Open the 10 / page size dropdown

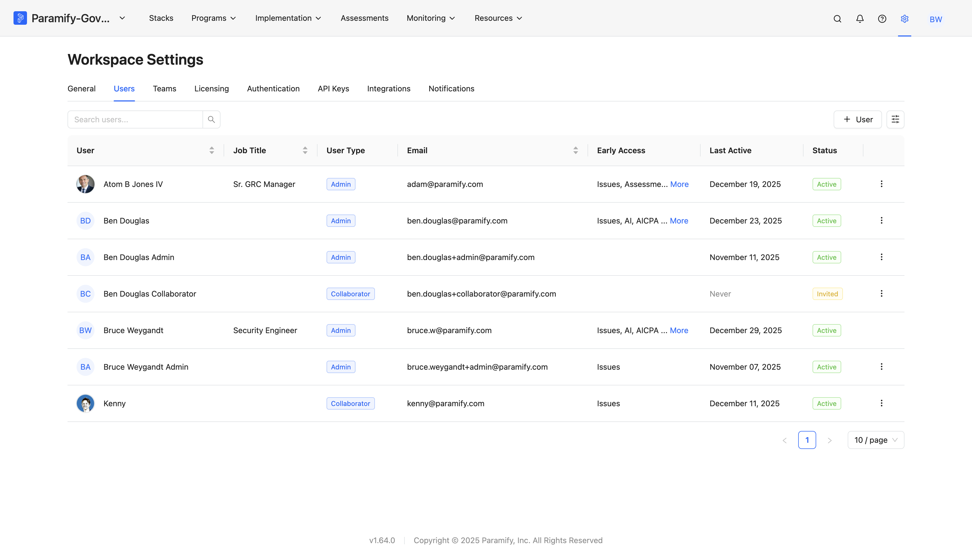[876, 440]
